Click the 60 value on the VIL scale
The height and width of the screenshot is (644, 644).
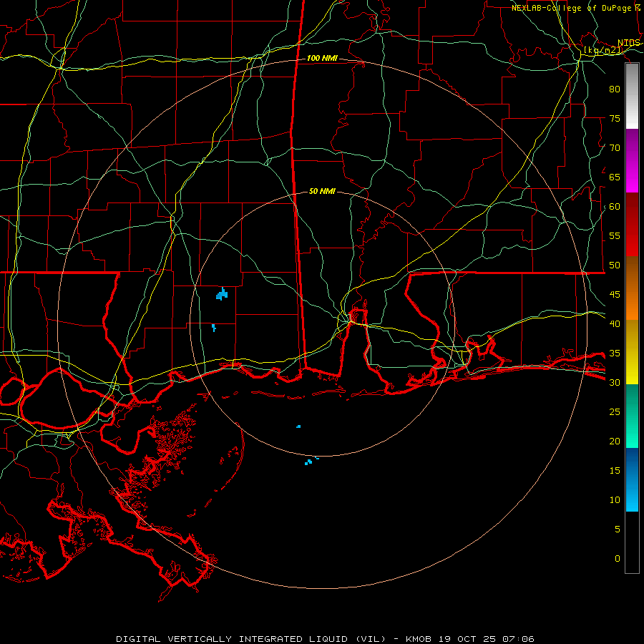click(615, 207)
